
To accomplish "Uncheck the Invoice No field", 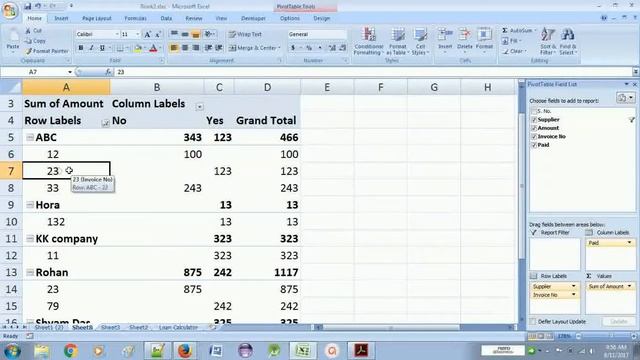I will coord(534,137).
